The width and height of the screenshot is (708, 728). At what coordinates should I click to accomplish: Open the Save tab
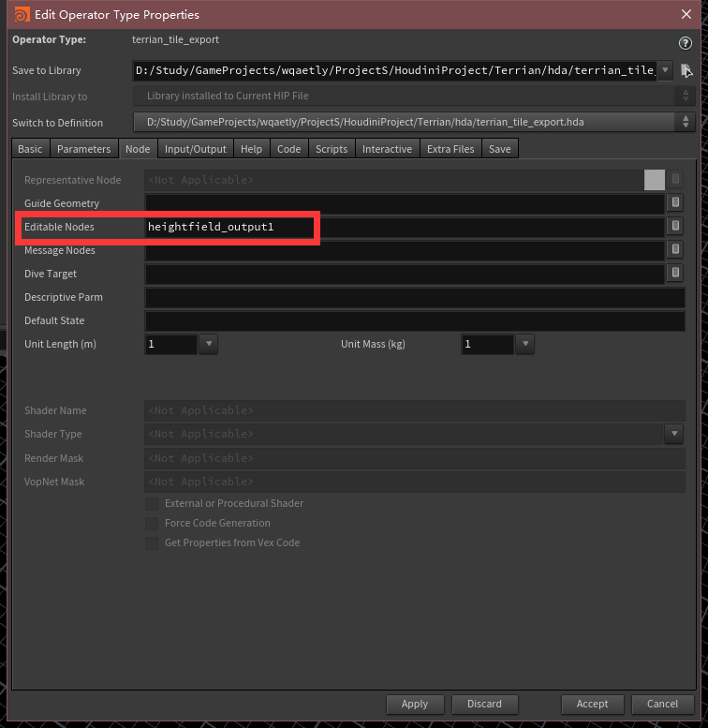point(500,149)
